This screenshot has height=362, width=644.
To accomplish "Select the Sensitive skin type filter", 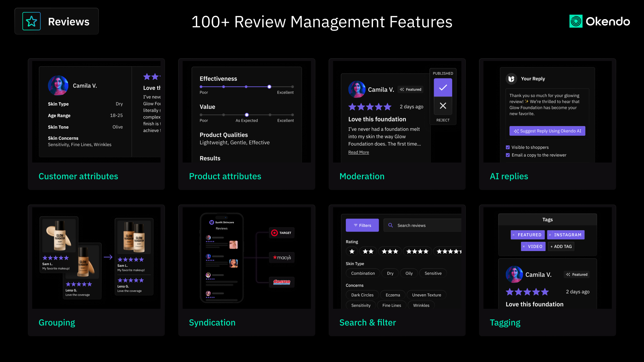I will pos(433,274).
